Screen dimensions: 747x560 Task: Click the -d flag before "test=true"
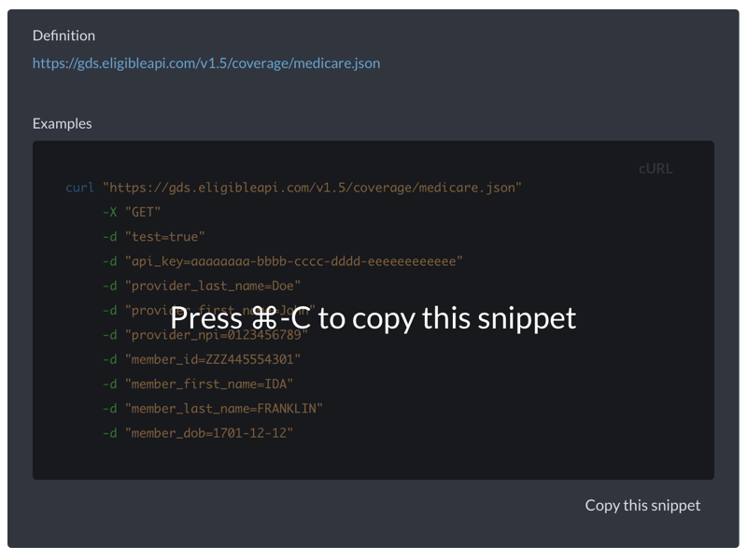pos(110,237)
